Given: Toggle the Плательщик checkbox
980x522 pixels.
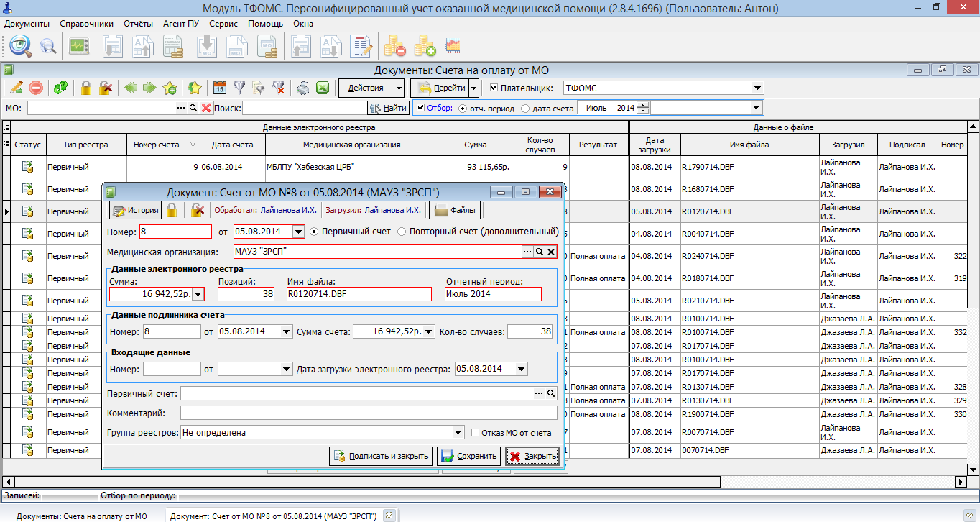Looking at the screenshot, I should click(x=494, y=88).
